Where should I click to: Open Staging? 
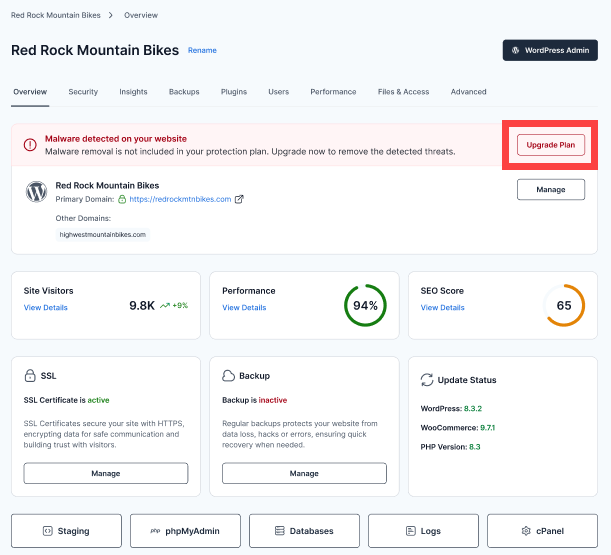pyautogui.click(x=66, y=531)
